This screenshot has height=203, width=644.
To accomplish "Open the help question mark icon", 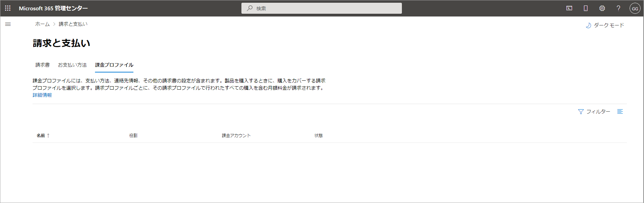I will (x=618, y=8).
